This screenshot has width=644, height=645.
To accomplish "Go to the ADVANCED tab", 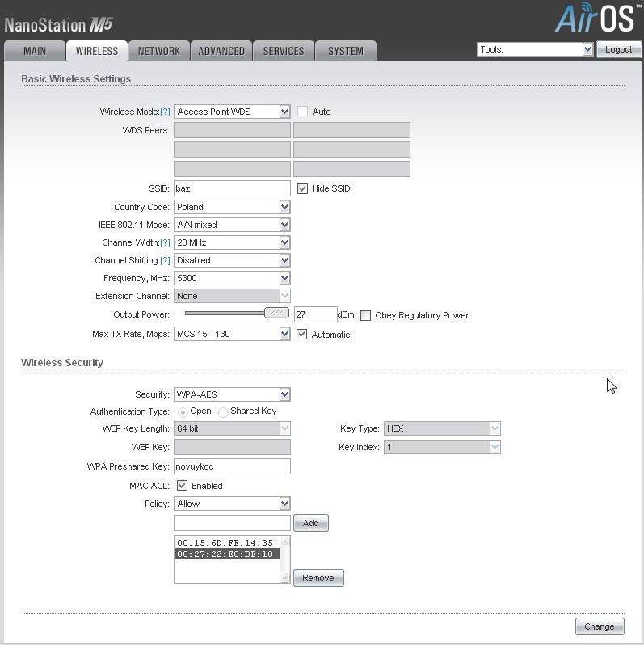I will point(221,51).
